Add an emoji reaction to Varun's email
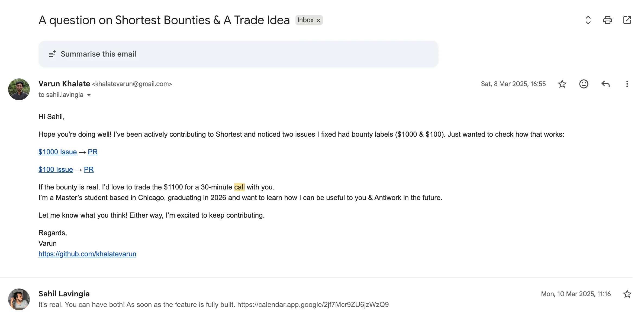This screenshot has height=321, width=644. [584, 84]
